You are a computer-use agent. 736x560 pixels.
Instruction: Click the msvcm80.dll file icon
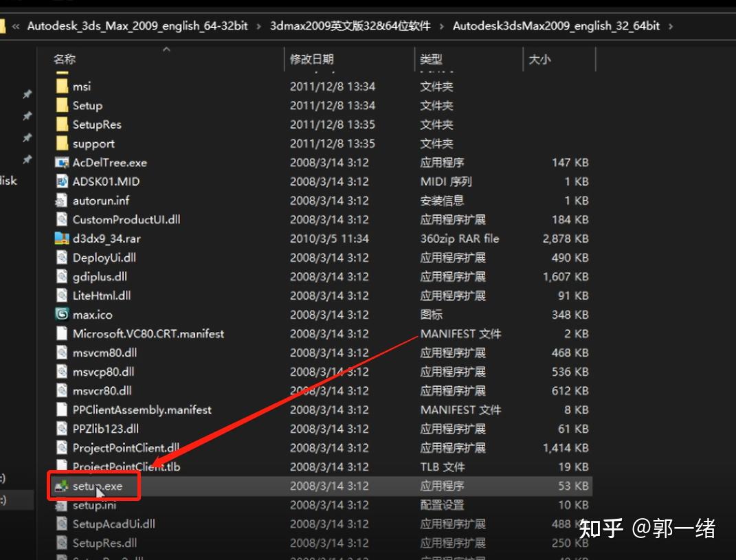61,352
